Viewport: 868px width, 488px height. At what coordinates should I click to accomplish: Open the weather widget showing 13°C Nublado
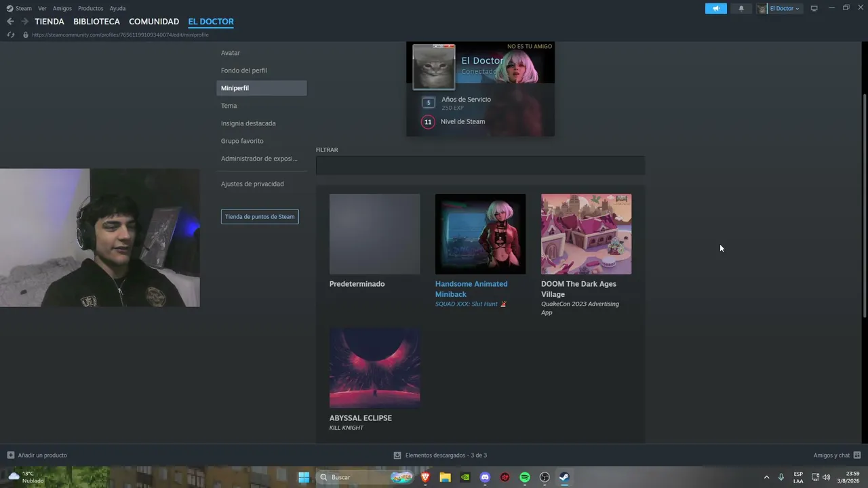(26, 477)
